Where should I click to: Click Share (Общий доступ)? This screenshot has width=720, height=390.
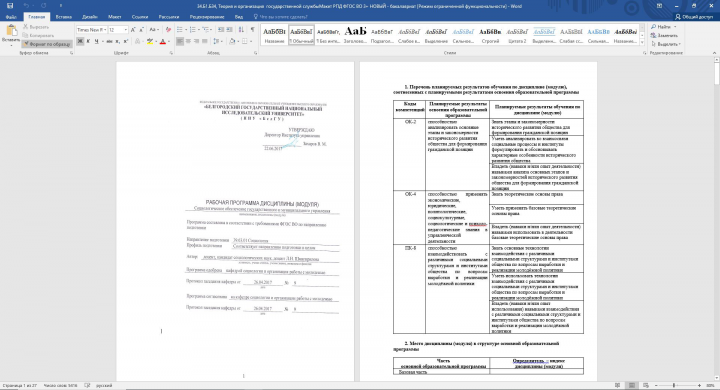(x=693, y=17)
